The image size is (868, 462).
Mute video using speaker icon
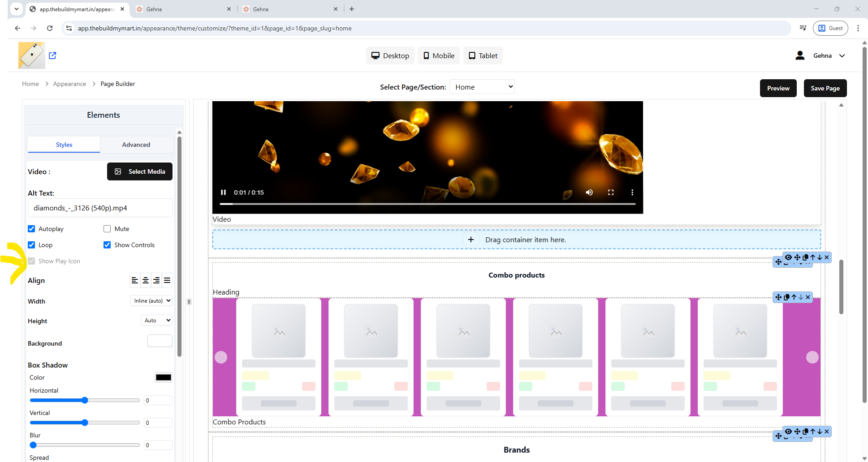click(x=589, y=192)
